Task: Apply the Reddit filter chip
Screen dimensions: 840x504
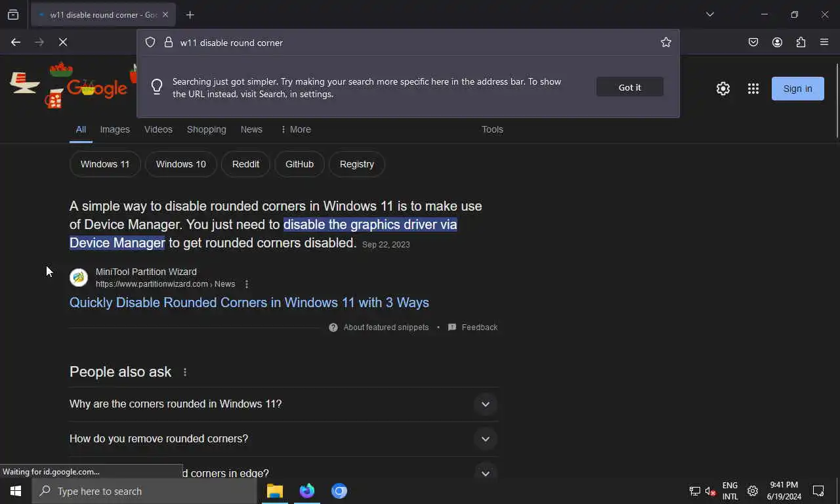Action: click(245, 164)
